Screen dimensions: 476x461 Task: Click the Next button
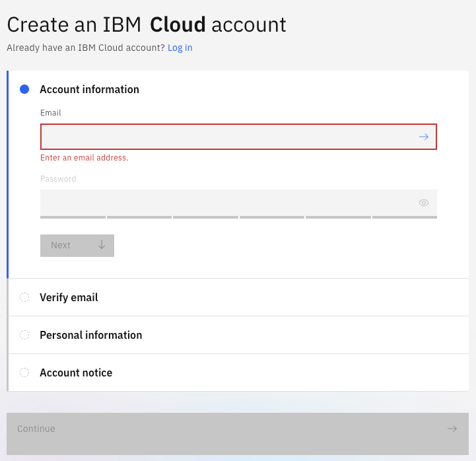(x=77, y=246)
